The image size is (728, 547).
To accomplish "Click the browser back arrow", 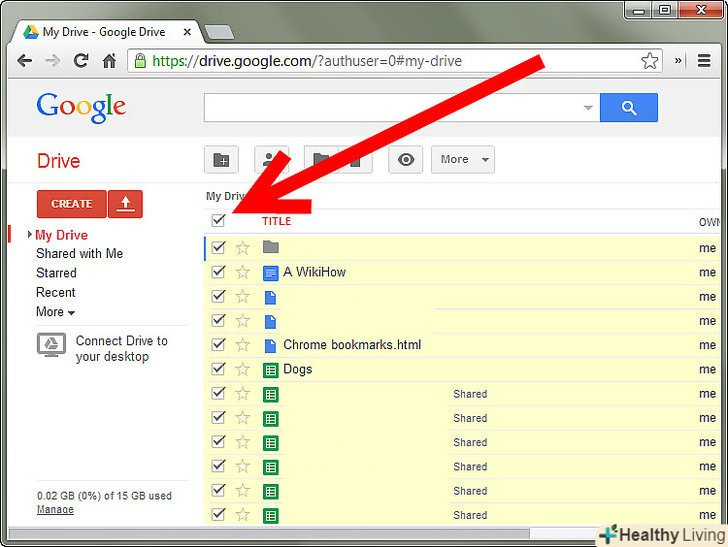I will pyautogui.click(x=25, y=61).
